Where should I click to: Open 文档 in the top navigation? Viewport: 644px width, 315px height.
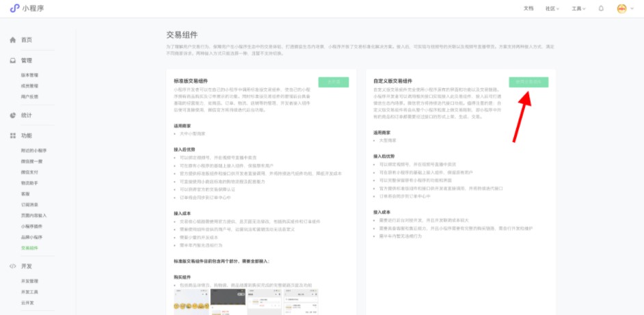pyautogui.click(x=528, y=9)
